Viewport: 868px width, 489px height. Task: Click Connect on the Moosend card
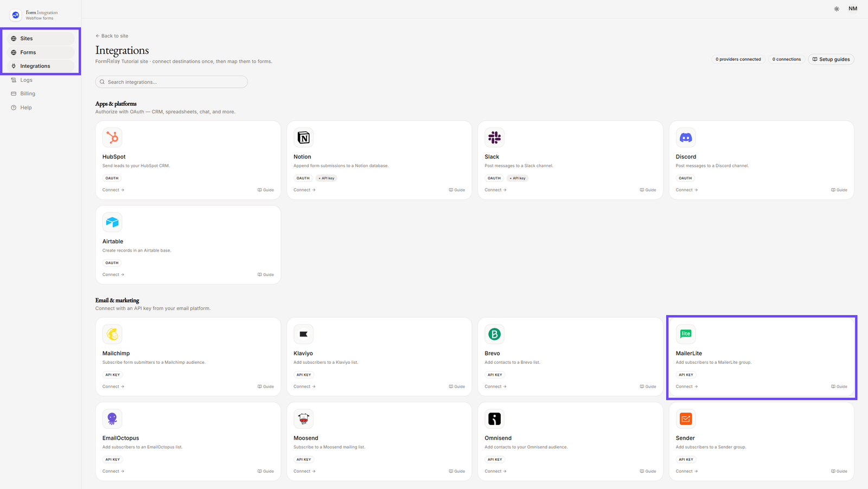304,471
